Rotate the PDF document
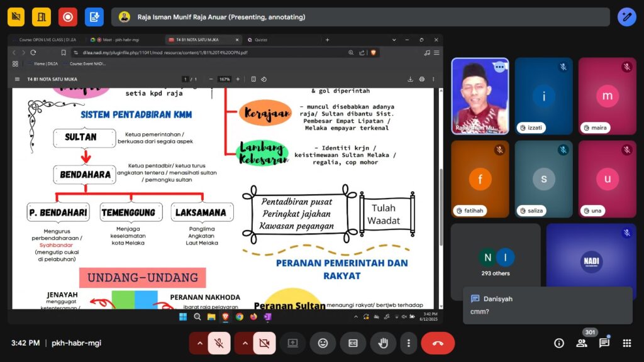 click(264, 79)
